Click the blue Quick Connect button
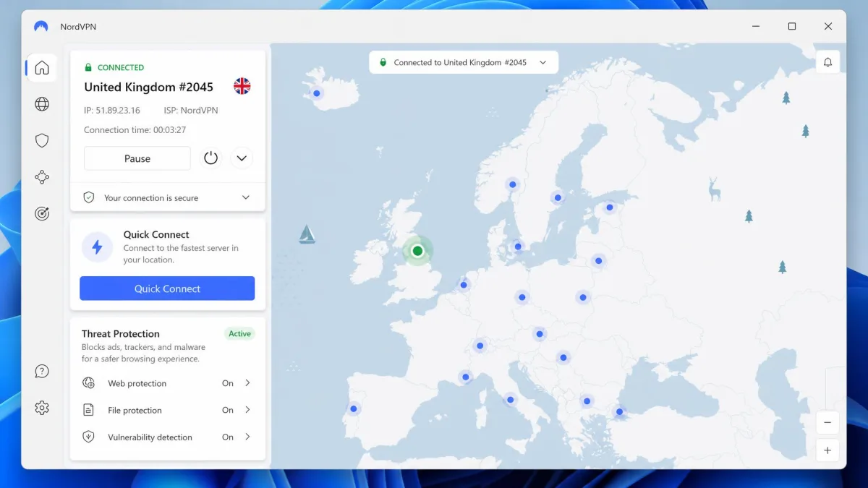Screen dimensions: 868x488 pyautogui.click(x=167, y=288)
